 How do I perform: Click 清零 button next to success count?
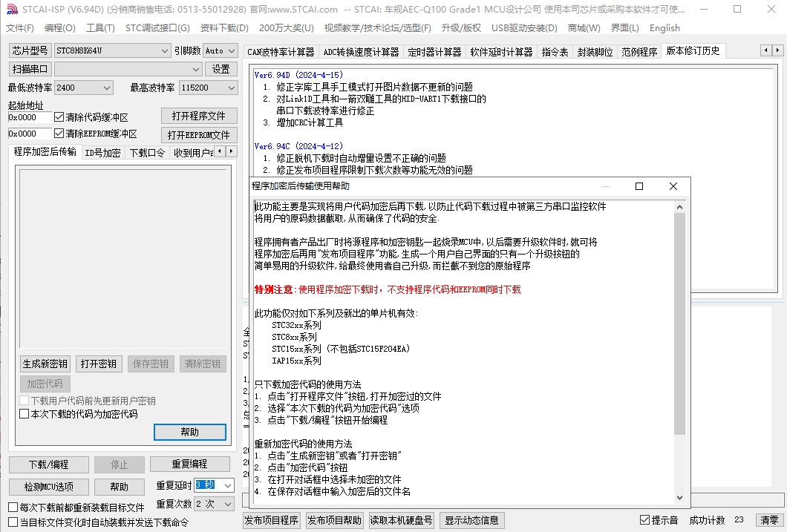click(769, 520)
